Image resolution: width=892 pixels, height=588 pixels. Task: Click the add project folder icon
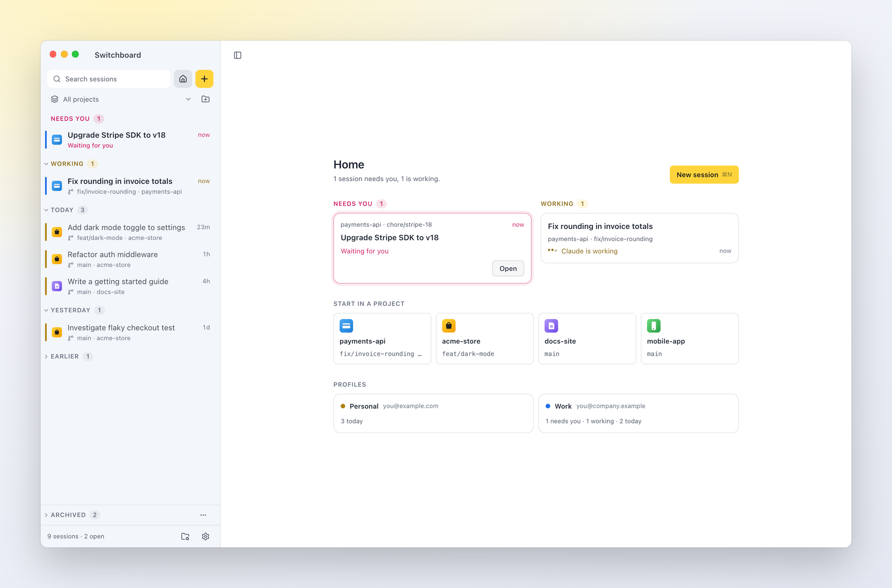[x=205, y=99]
